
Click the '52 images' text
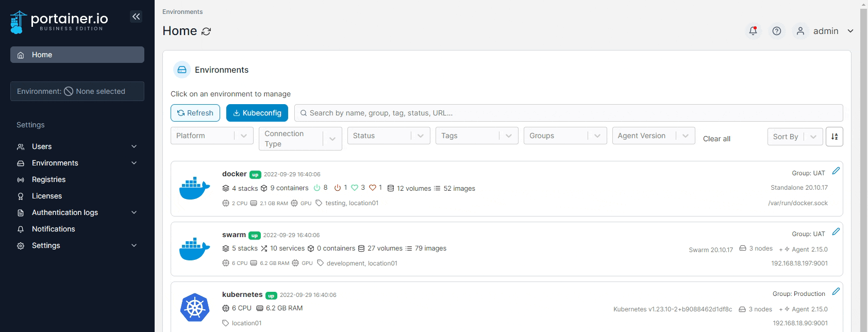(459, 188)
